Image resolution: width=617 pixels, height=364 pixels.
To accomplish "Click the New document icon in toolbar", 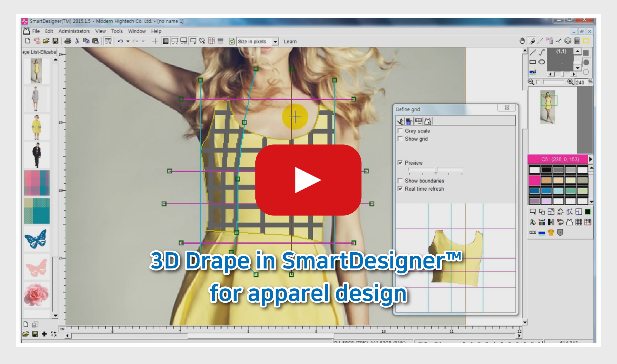I will 28,41.
